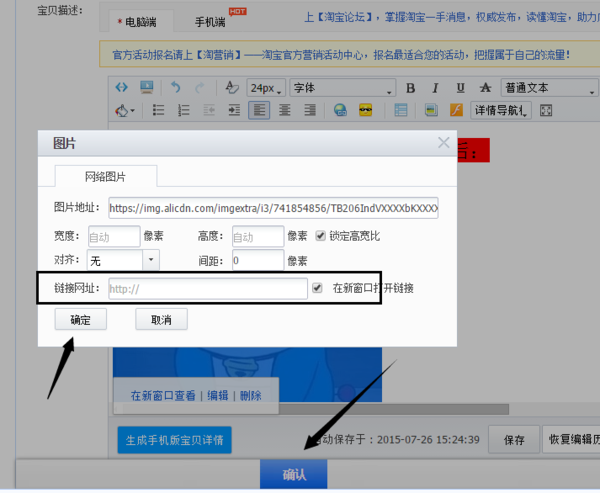Apply underline formatting in the toolbar

(460, 88)
